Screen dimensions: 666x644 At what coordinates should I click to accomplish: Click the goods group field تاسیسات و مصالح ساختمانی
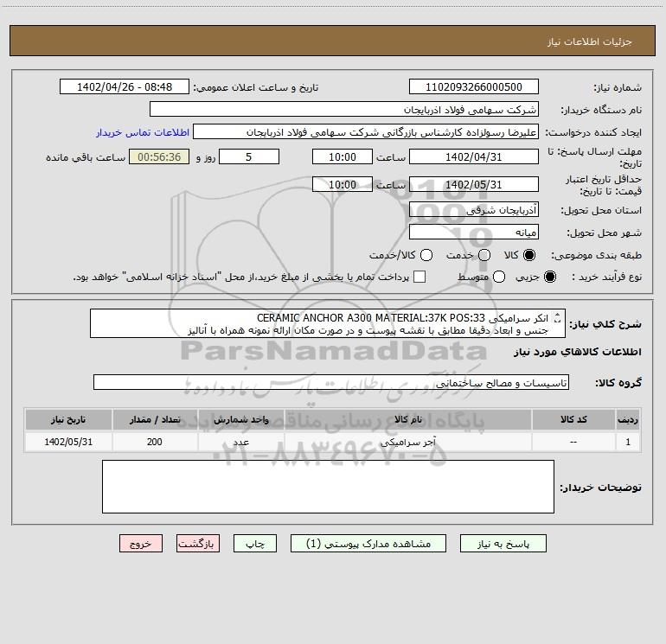331,382
